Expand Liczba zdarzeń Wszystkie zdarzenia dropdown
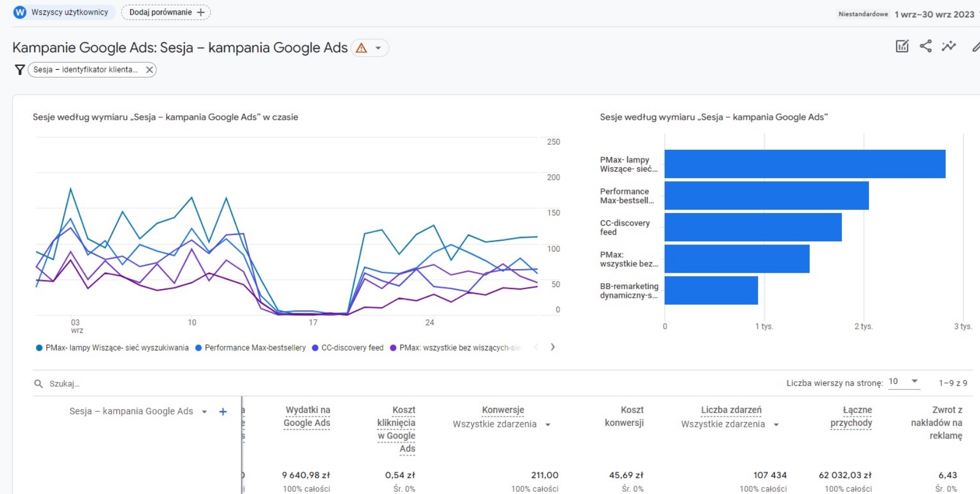 pyautogui.click(x=776, y=425)
